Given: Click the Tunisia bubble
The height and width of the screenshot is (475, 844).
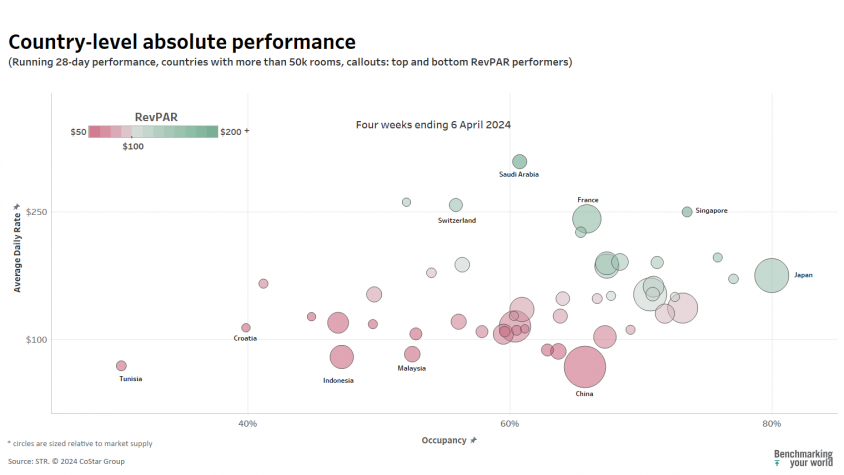Looking at the screenshot, I should click(121, 366).
